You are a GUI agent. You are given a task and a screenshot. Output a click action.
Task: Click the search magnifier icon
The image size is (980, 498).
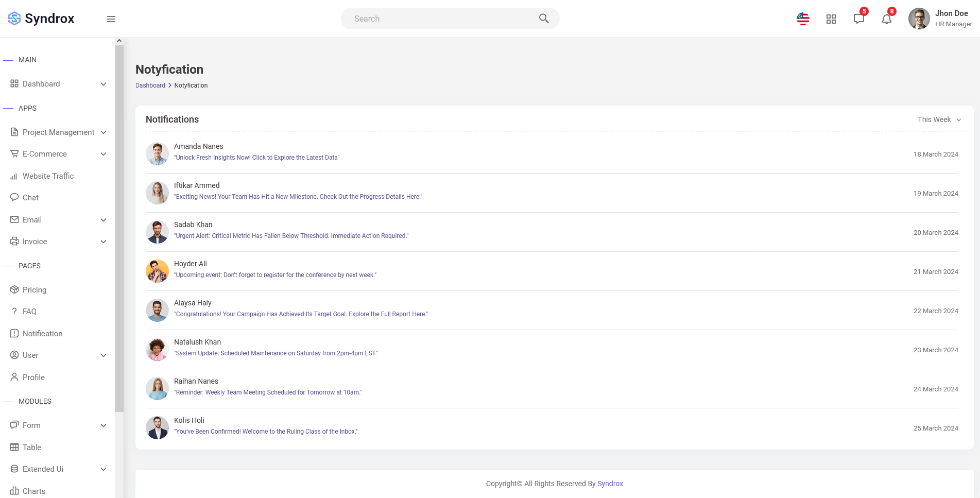tap(543, 19)
